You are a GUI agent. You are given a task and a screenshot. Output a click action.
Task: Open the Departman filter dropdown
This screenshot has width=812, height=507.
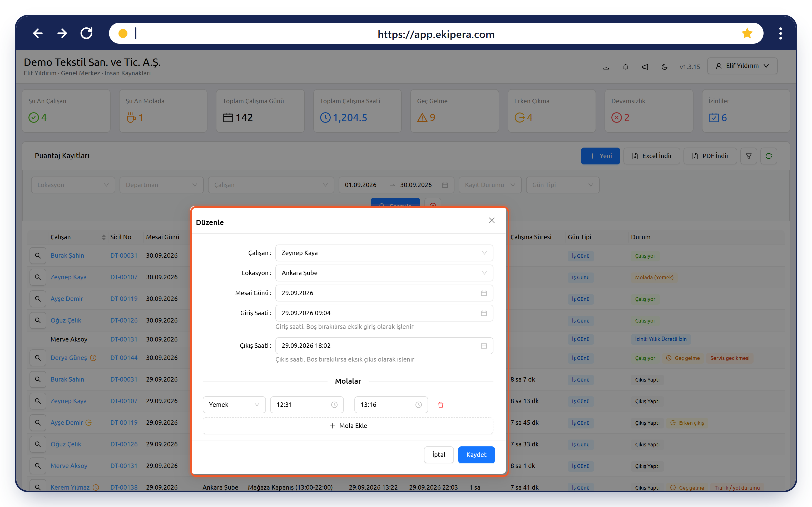(161, 185)
